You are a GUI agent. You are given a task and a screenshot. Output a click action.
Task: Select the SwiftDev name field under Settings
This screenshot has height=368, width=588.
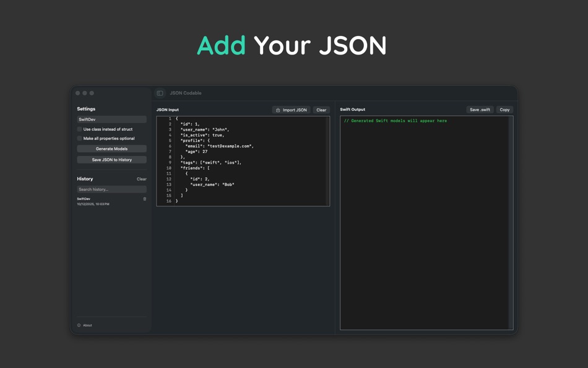(111, 119)
